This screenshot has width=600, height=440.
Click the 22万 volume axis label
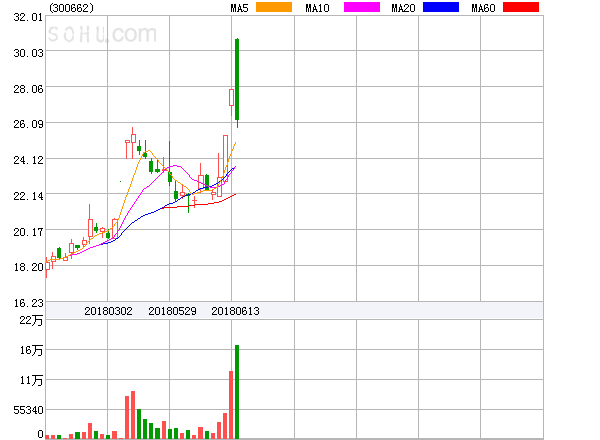[31, 320]
